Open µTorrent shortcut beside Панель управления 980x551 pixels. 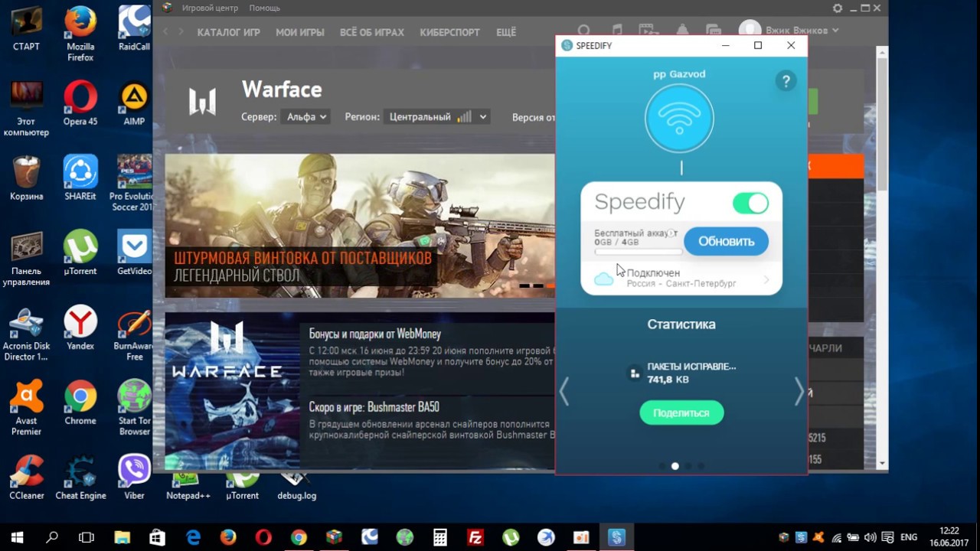[80, 253]
